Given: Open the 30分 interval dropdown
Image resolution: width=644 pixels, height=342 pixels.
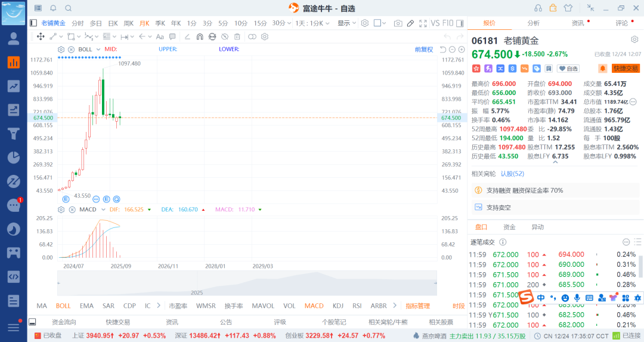Looking at the screenshot, I should coord(281,23).
